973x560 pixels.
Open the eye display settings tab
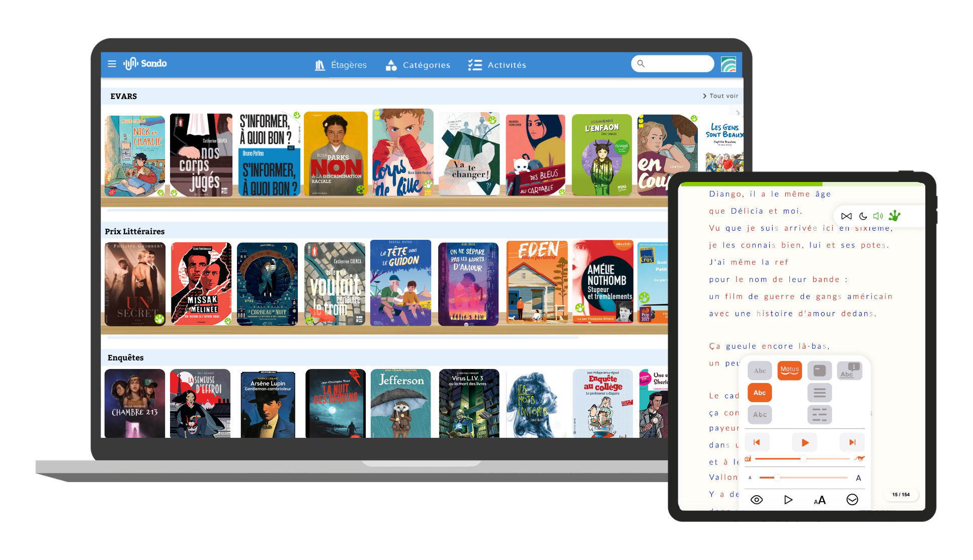tap(757, 500)
